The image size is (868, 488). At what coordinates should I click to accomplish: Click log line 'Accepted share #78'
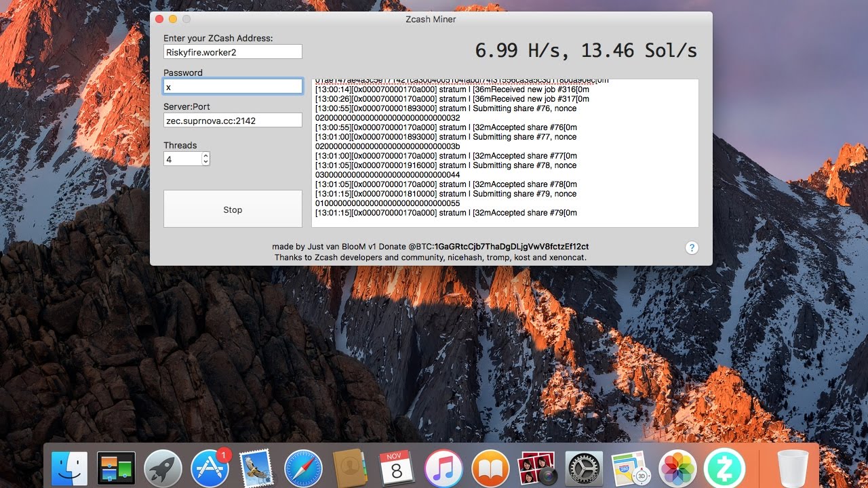(x=446, y=184)
